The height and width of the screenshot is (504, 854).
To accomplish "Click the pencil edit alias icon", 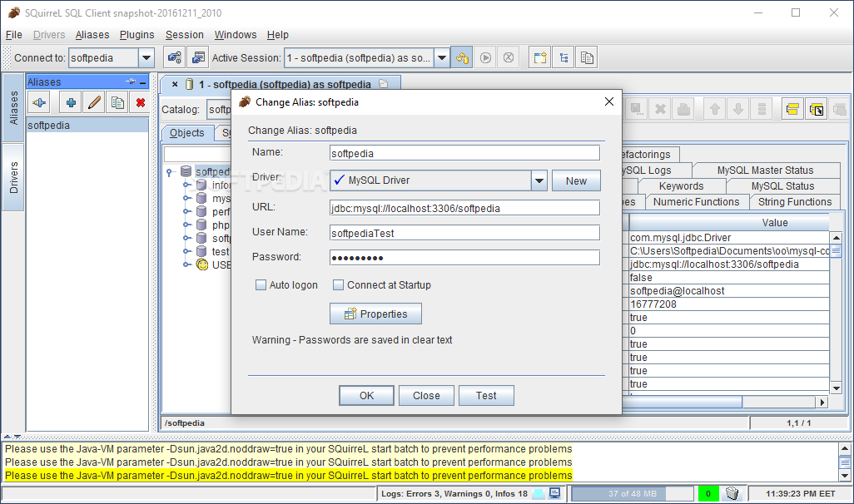I will pyautogui.click(x=94, y=102).
